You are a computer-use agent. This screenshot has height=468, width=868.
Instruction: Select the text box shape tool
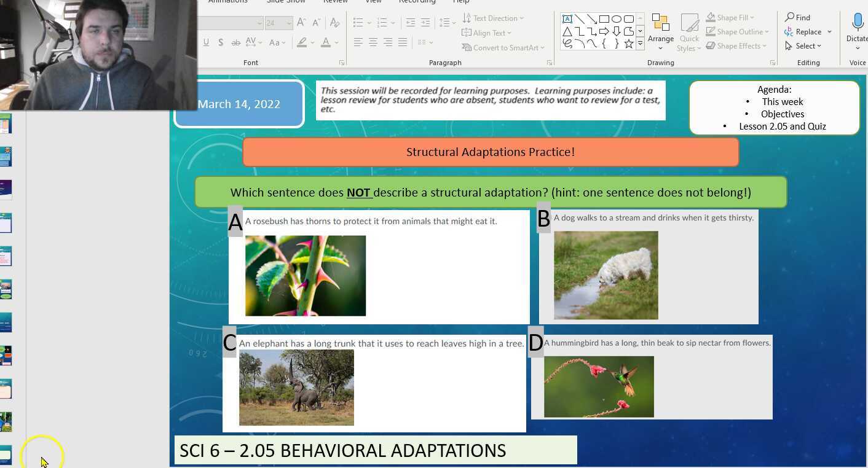click(567, 19)
